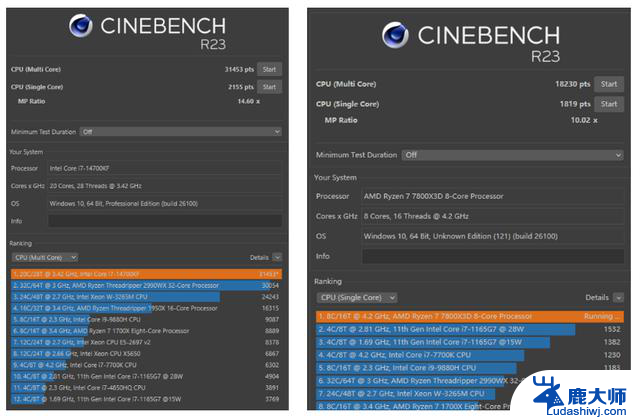The height and width of the screenshot is (418, 640).
Task: Click Cinebench logo sphere in right window
Action: coord(395,35)
